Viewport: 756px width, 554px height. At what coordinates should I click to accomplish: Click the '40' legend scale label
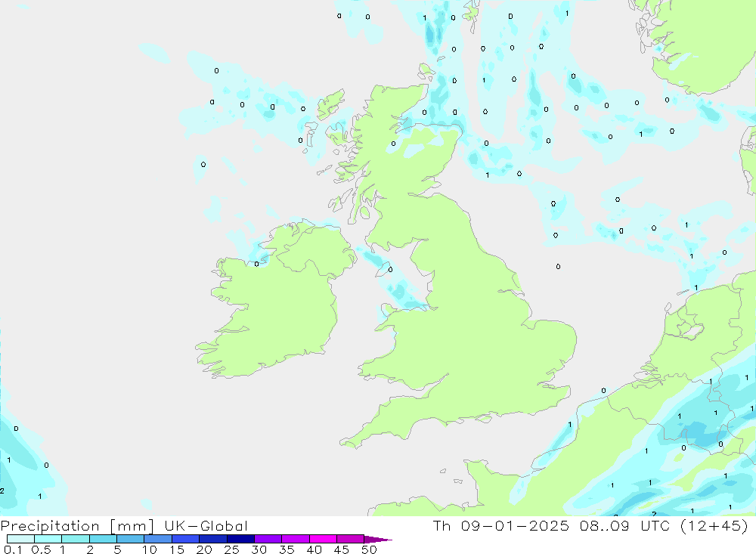tap(314, 549)
